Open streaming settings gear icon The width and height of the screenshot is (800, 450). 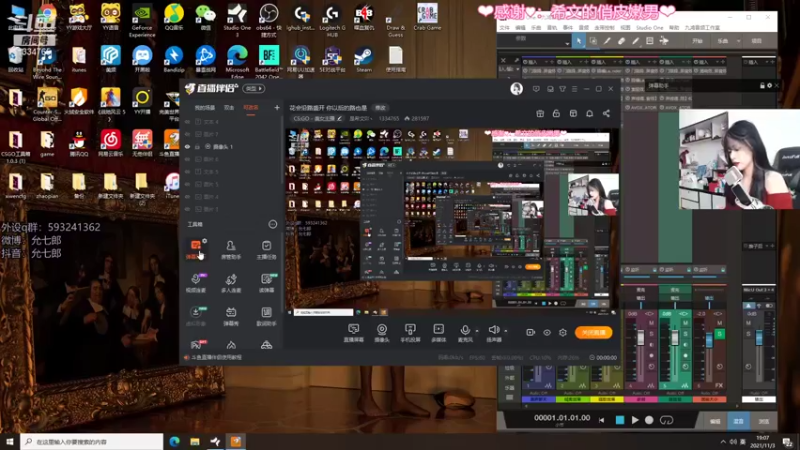(563, 332)
